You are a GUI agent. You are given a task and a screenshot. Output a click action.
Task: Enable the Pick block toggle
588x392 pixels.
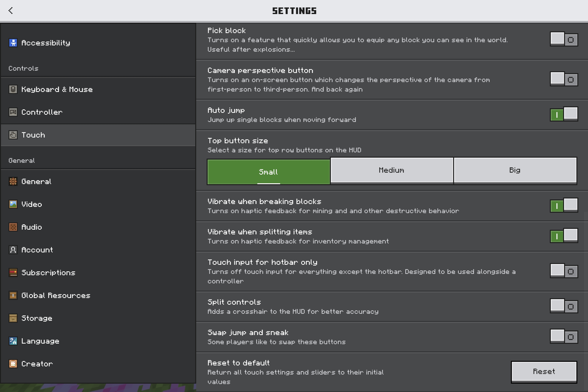[564, 39]
